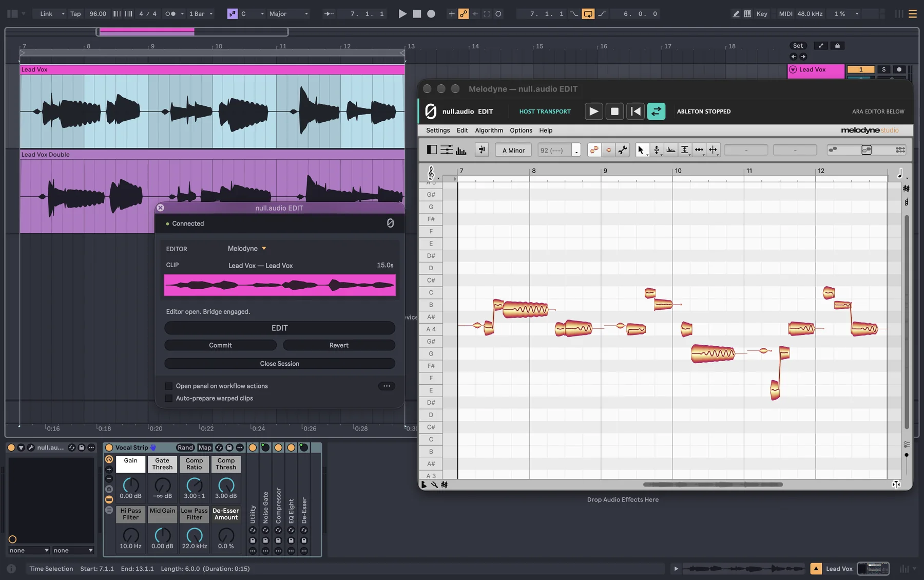The width and height of the screenshot is (924, 580).
Task: Return Melodyne playhead to start
Action: (636, 111)
